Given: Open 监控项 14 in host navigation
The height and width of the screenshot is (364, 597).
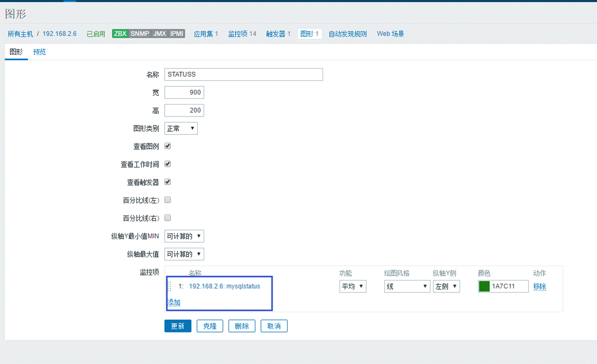Looking at the screenshot, I should 242,34.
